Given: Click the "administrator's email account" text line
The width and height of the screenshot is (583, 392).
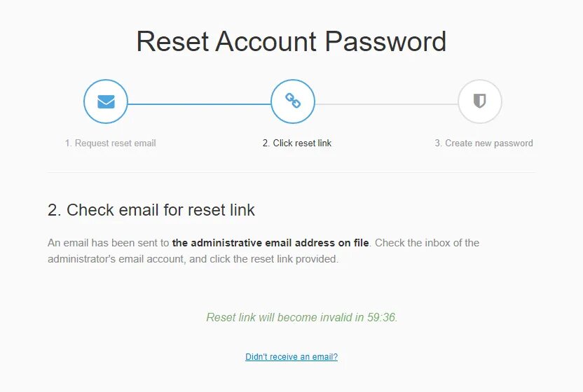Looking at the screenshot, I should point(116,259).
